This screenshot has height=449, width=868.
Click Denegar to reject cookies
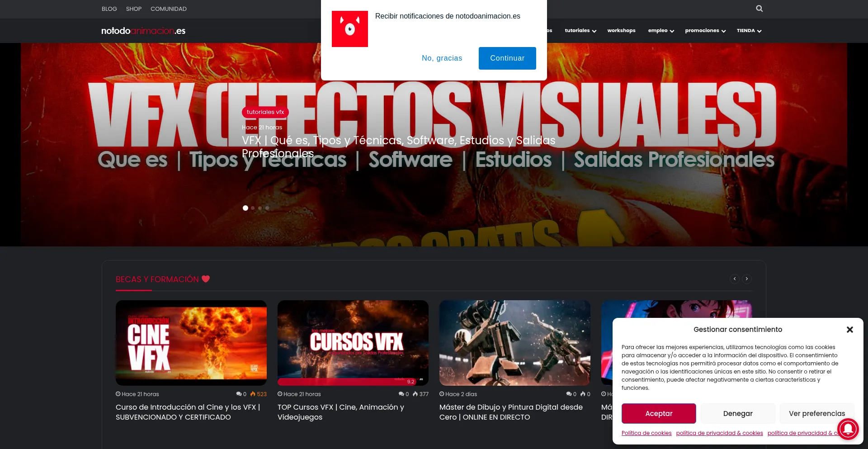(x=738, y=413)
